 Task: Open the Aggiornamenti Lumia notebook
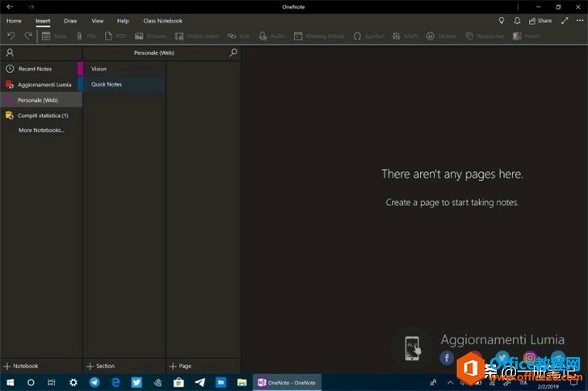[41, 85]
